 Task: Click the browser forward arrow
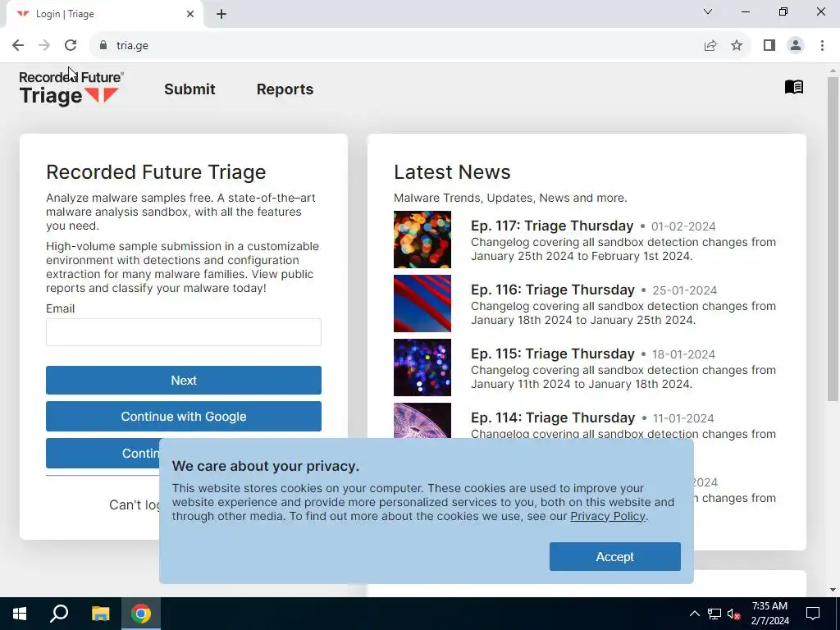coord(44,46)
